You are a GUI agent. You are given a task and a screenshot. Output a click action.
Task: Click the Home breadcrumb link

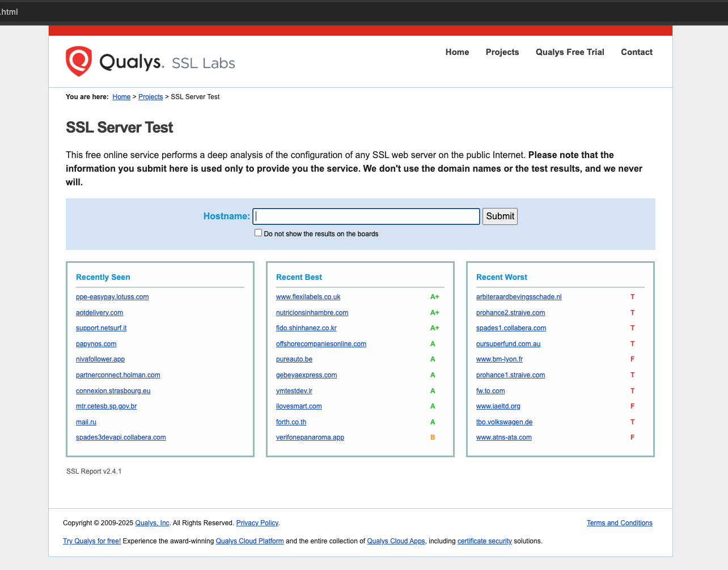121,97
